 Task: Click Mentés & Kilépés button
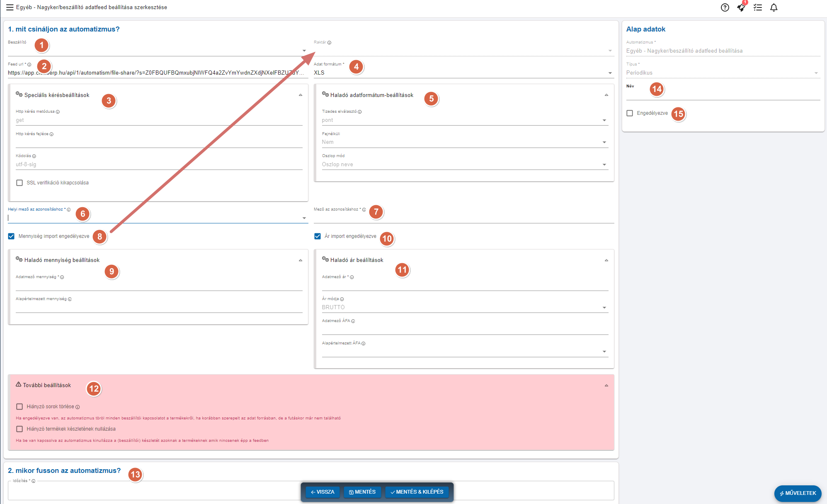417,492
